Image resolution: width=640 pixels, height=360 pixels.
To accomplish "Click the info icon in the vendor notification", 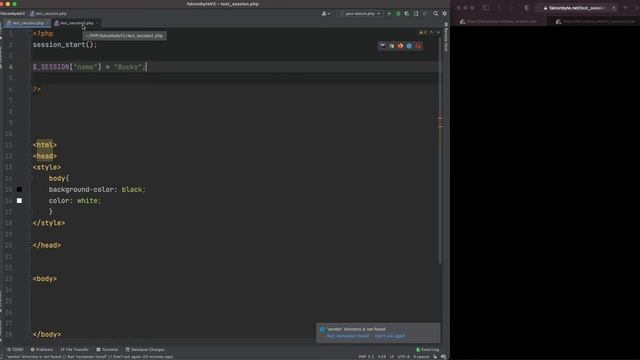I will (322, 329).
